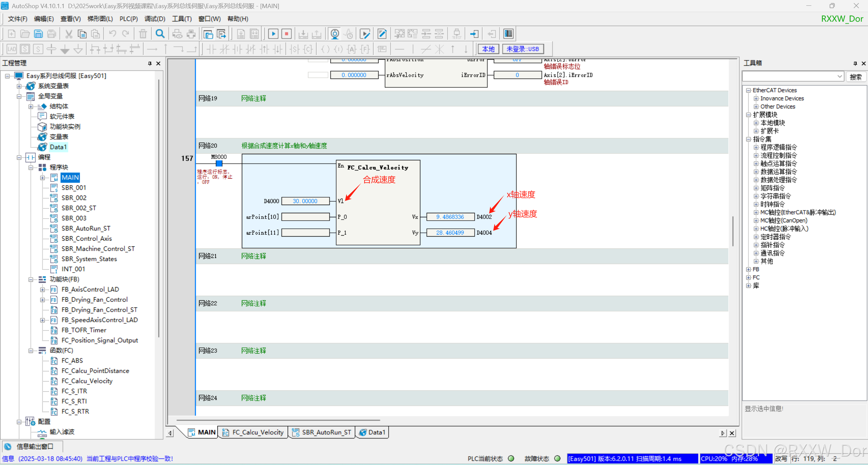Pin the 工具箱 panel
Screen dimensions: 868x465
855,63
